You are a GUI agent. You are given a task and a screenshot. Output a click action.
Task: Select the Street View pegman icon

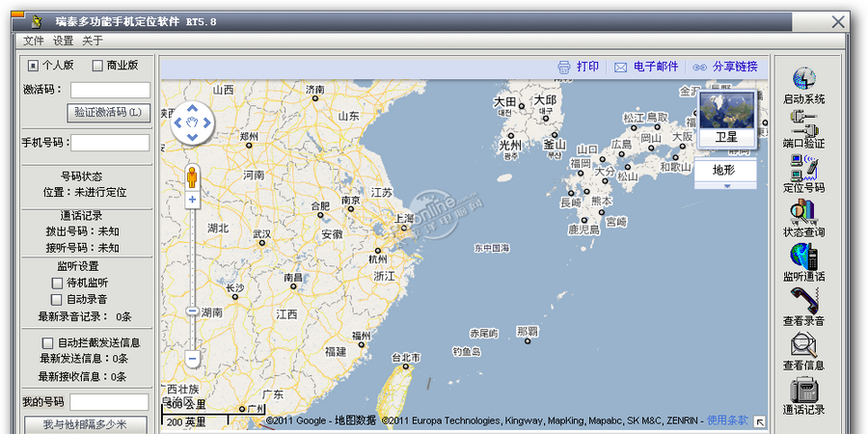pyautogui.click(x=192, y=177)
